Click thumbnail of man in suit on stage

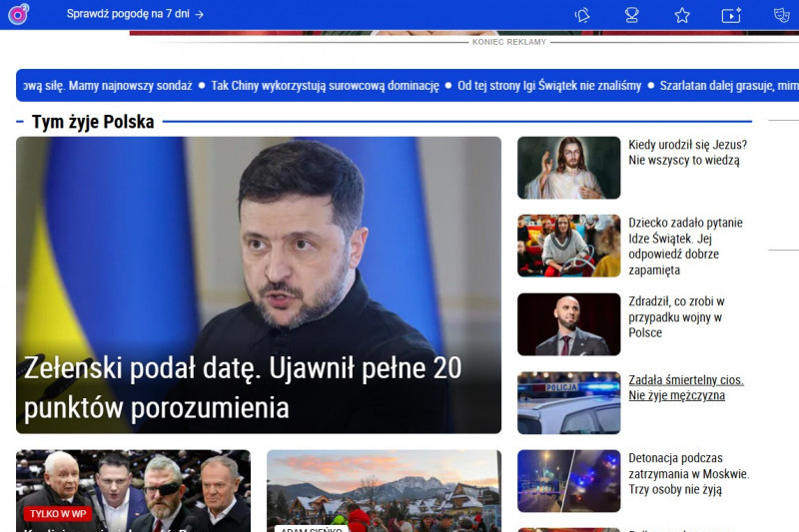tap(568, 324)
